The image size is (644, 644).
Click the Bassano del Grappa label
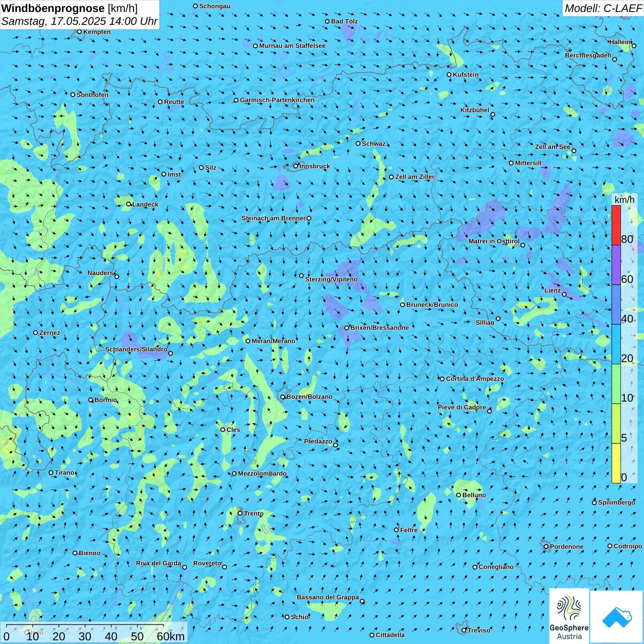click(x=328, y=597)
